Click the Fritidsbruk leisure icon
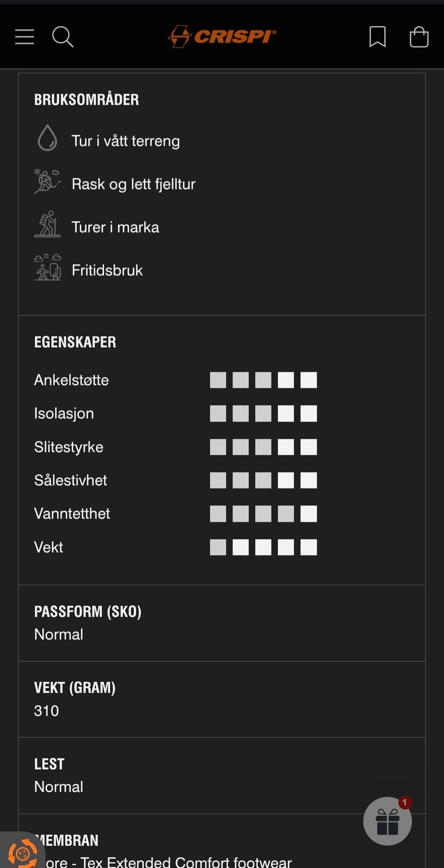This screenshot has width=444, height=868. click(x=47, y=268)
